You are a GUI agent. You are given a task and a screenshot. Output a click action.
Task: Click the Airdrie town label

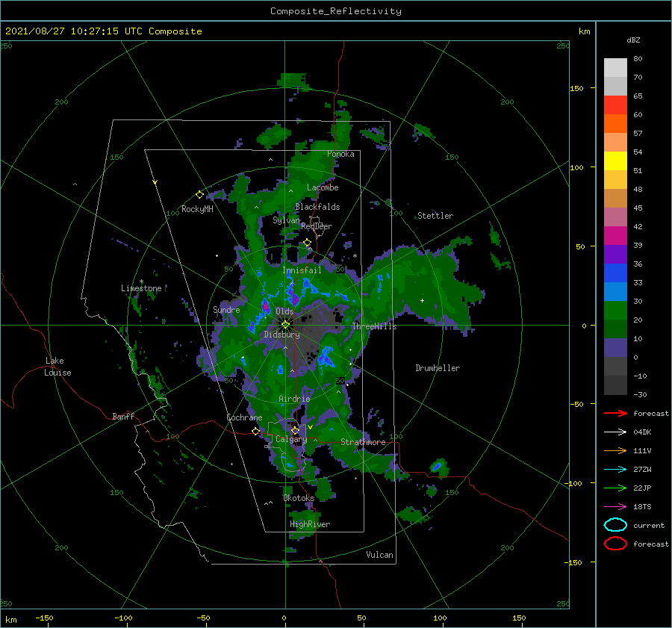(x=294, y=399)
